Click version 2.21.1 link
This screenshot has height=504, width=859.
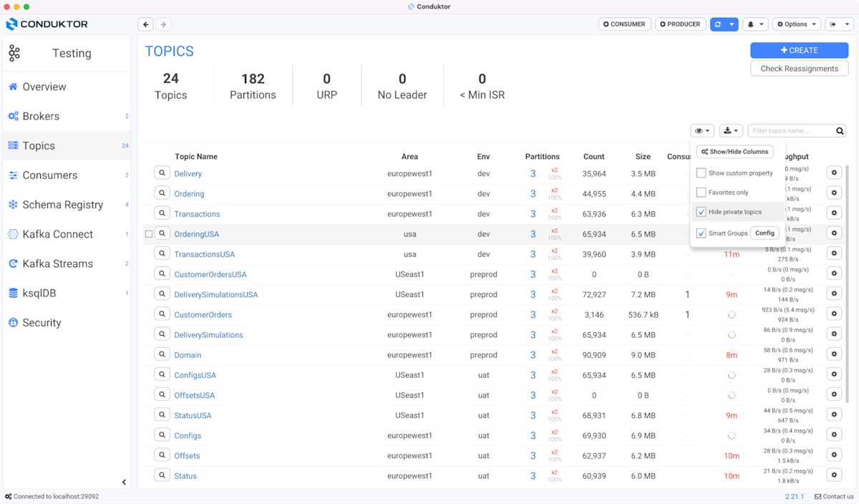(x=794, y=496)
